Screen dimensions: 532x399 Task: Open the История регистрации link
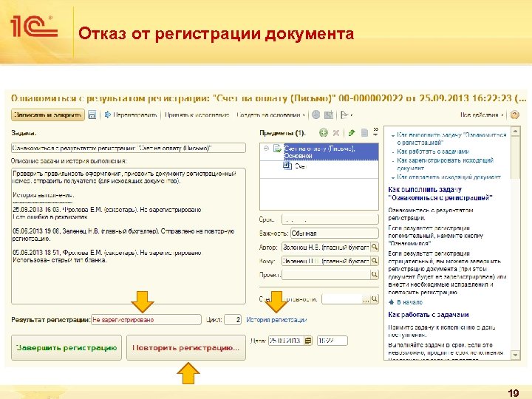click(x=276, y=320)
